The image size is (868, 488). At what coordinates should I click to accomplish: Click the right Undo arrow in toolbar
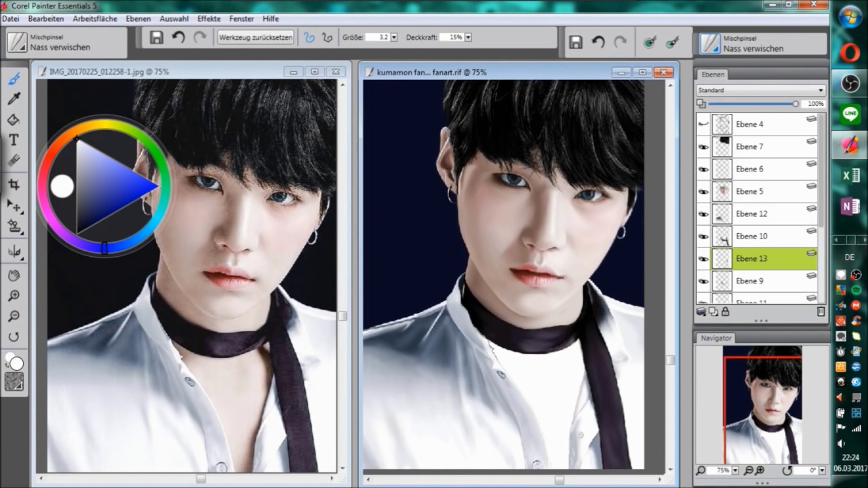(x=597, y=42)
